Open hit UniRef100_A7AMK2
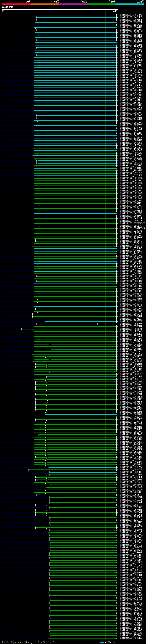The width and height of the screenshot is (146, 644). click(131, 263)
